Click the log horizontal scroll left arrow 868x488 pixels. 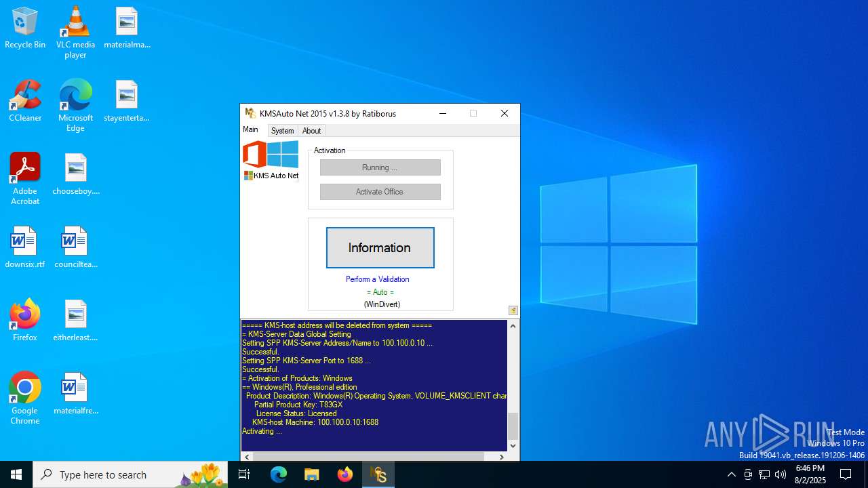247,457
